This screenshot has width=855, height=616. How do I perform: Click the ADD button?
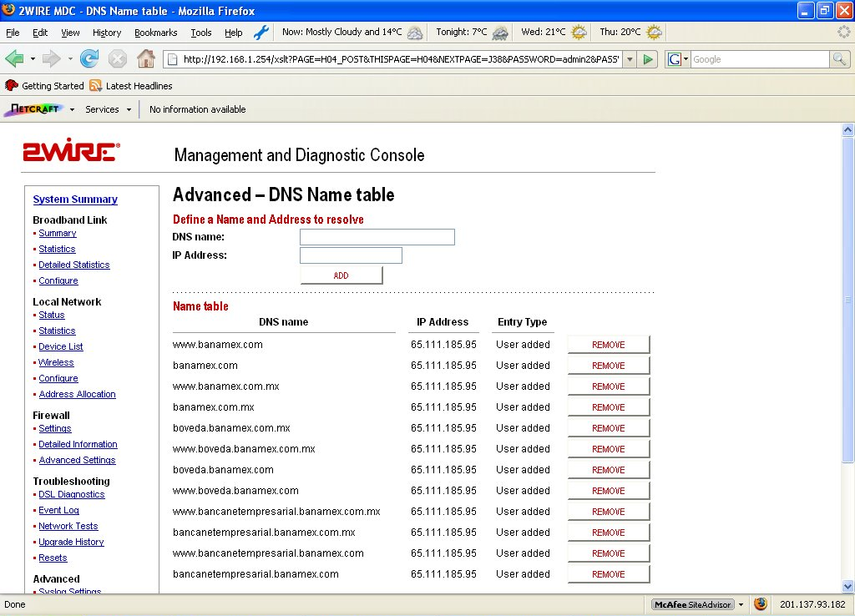(x=341, y=275)
